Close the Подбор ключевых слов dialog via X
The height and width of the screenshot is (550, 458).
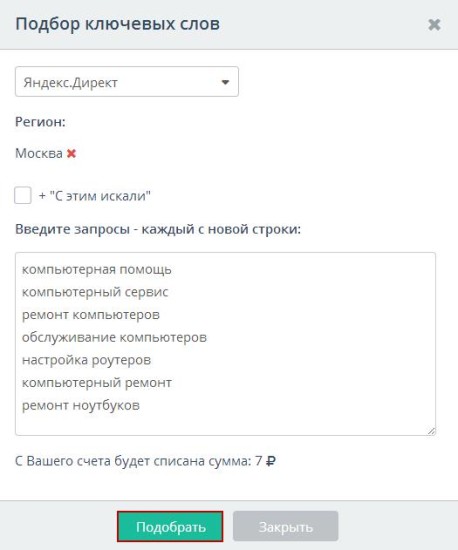tap(434, 25)
